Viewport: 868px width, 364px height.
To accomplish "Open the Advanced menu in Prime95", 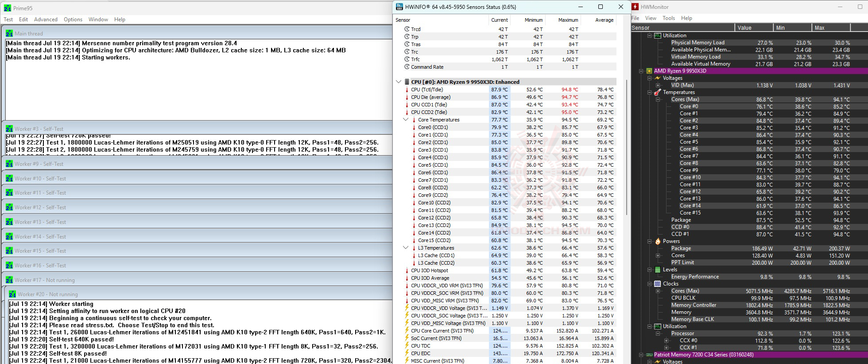I will pyautogui.click(x=46, y=20).
